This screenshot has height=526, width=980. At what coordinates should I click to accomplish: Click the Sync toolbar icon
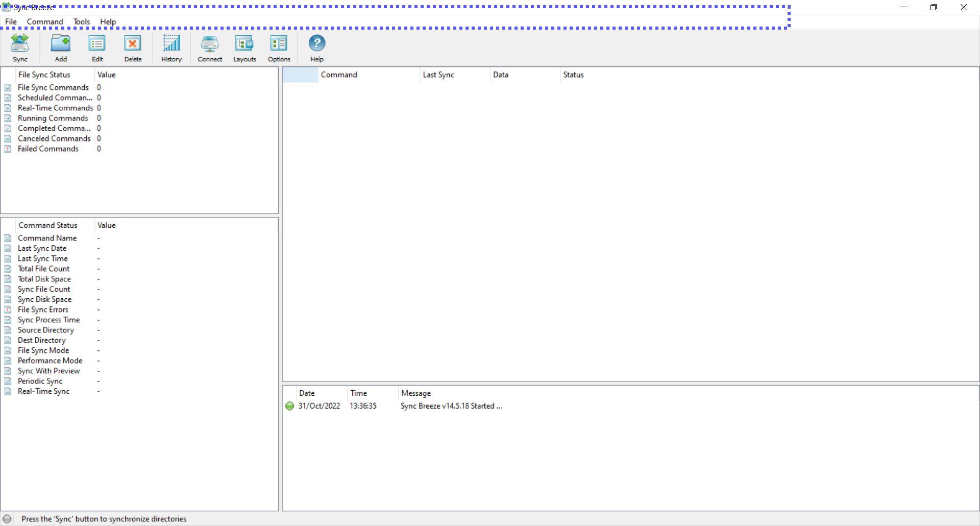click(x=20, y=48)
